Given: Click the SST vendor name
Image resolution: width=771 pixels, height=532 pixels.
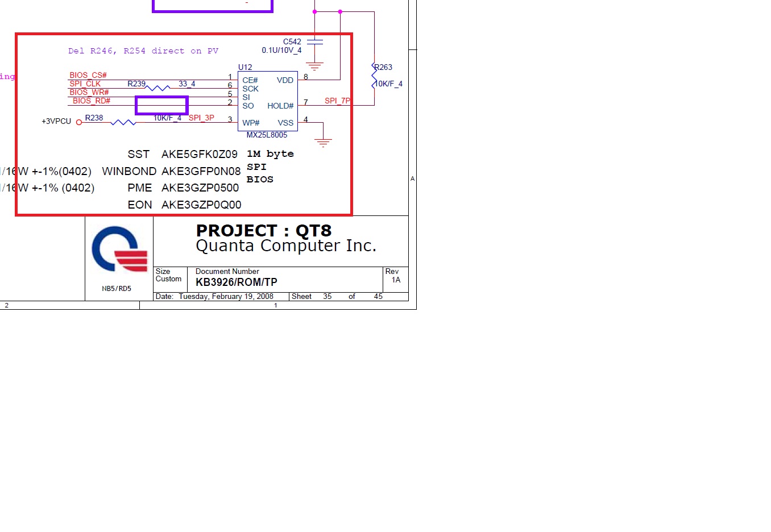Looking at the screenshot, I should (x=139, y=154).
